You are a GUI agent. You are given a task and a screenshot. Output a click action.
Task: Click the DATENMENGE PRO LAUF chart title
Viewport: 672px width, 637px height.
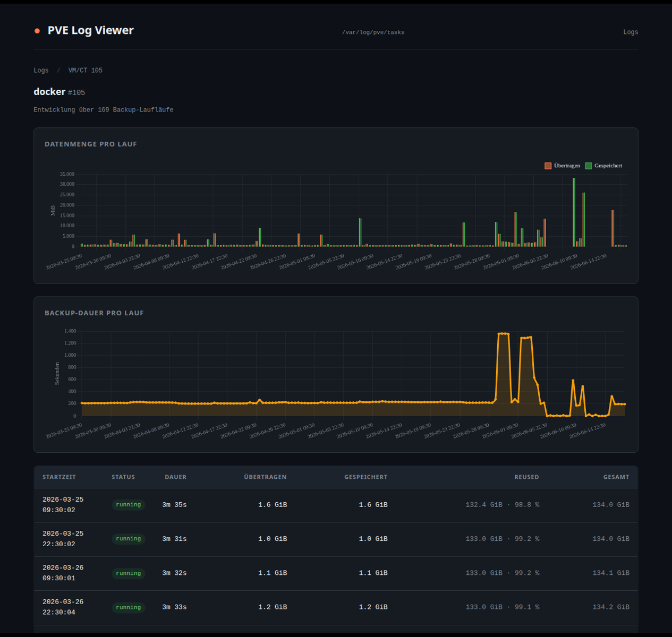tap(91, 144)
